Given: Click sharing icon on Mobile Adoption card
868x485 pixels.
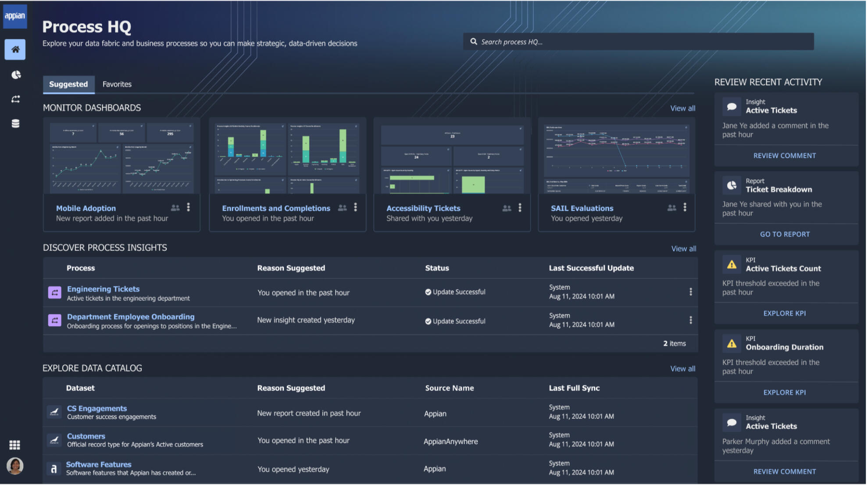Looking at the screenshot, I should pos(175,208).
